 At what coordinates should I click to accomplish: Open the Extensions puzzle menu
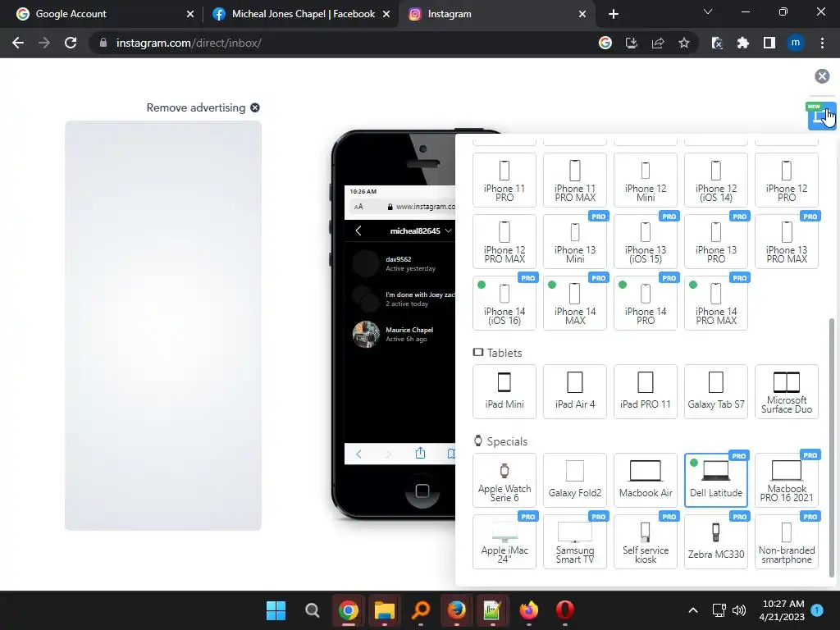pos(743,43)
